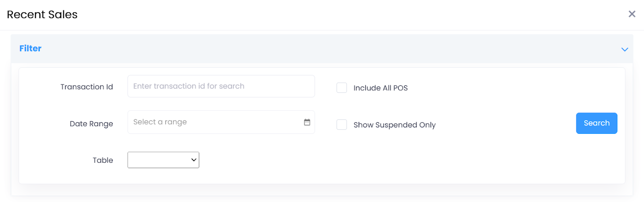Tick the Show Suspended Only checkbox

tap(342, 125)
